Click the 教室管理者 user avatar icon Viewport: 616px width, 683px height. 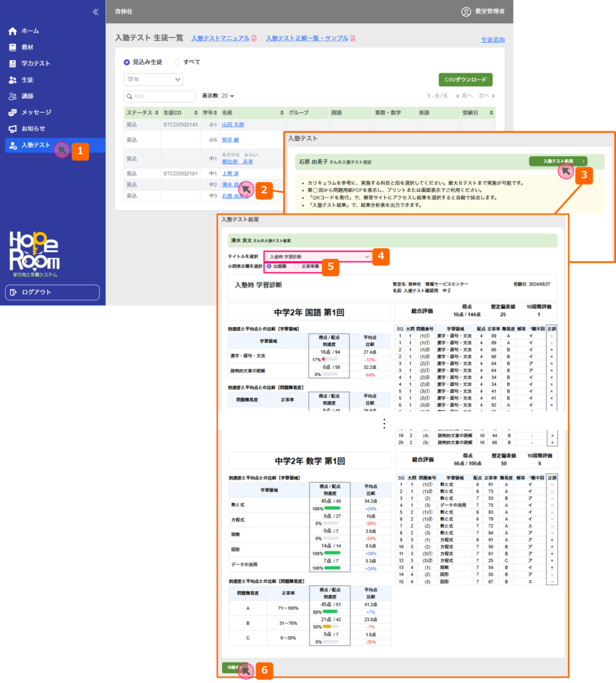[x=466, y=11]
